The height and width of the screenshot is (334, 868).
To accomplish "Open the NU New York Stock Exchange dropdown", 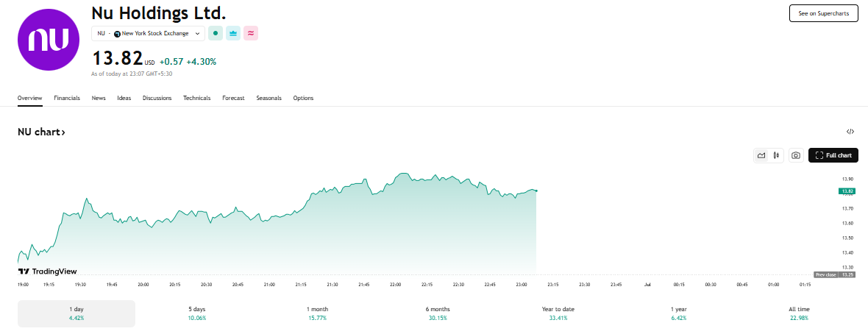I will tap(149, 33).
